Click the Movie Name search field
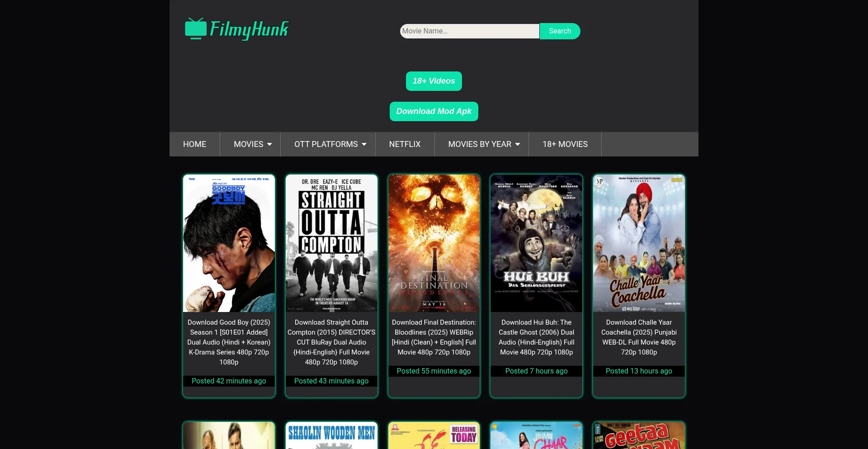This screenshot has width=868, height=449. coord(469,31)
